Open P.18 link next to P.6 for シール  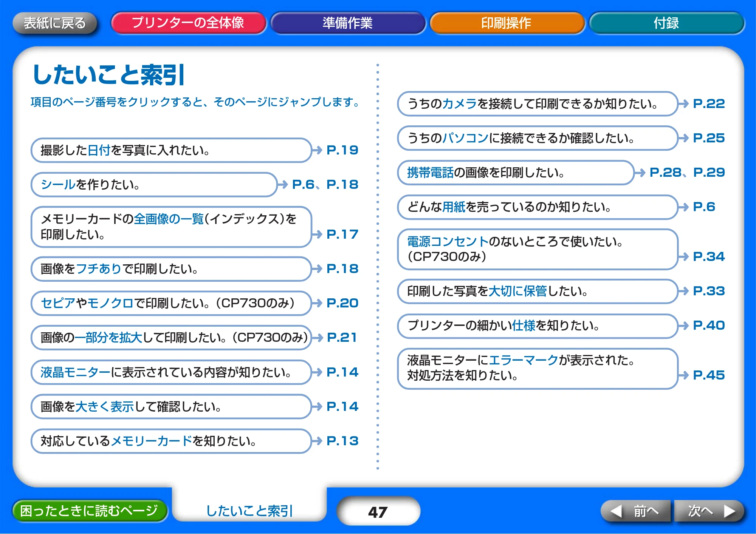click(x=342, y=185)
